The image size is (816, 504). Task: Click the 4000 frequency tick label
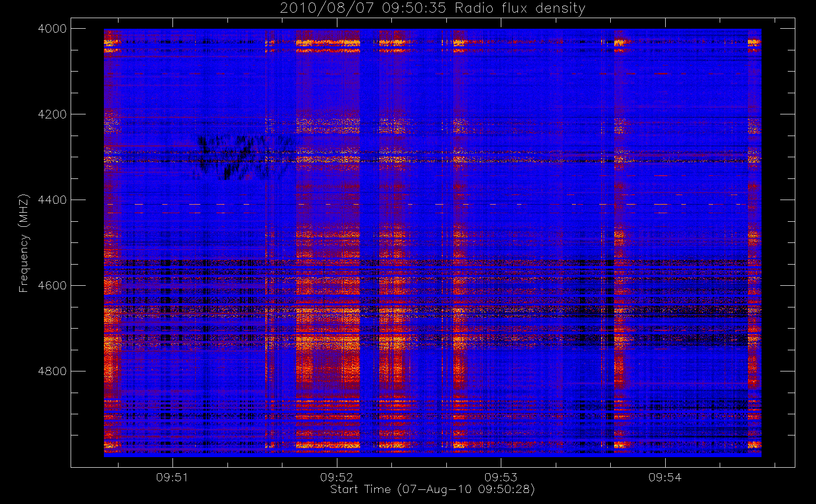(52, 29)
